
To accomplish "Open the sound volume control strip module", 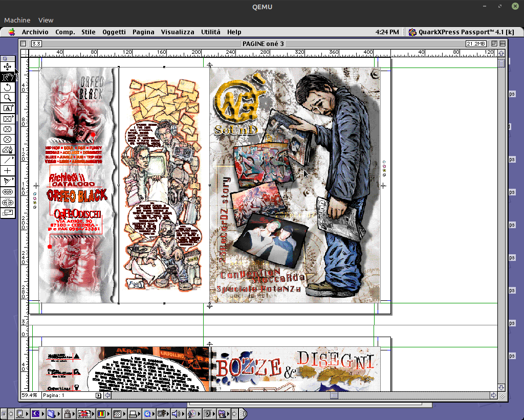I will pyautogui.click(x=176, y=413).
